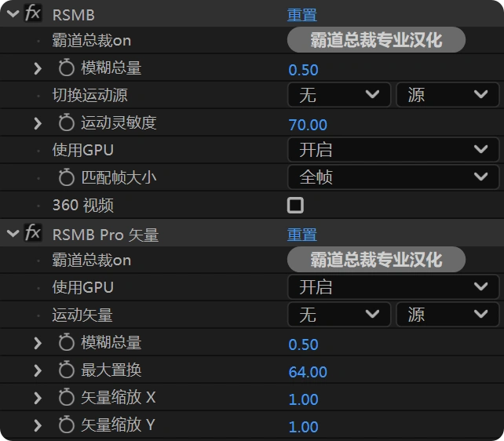Open 运动矢量 source dropdown showing 源

447,315
